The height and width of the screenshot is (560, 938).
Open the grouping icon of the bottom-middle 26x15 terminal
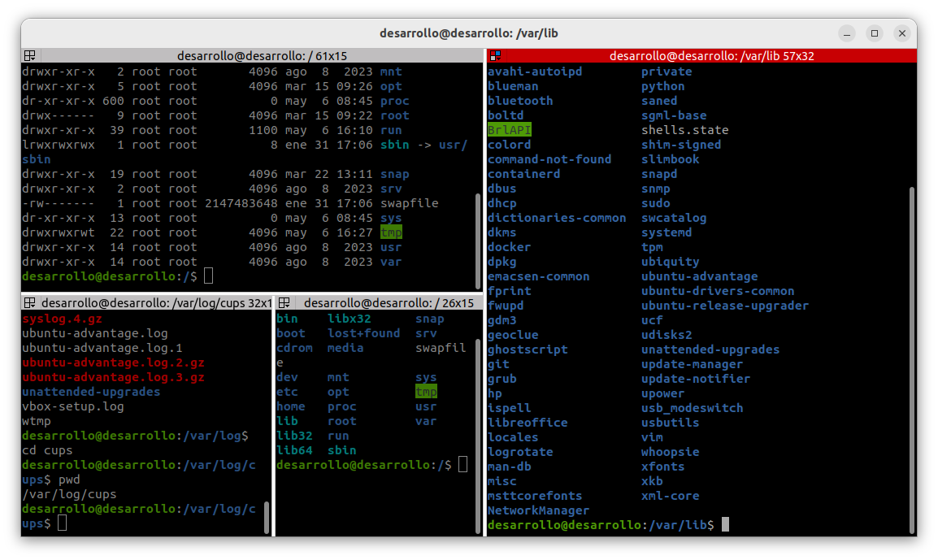(284, 302)
